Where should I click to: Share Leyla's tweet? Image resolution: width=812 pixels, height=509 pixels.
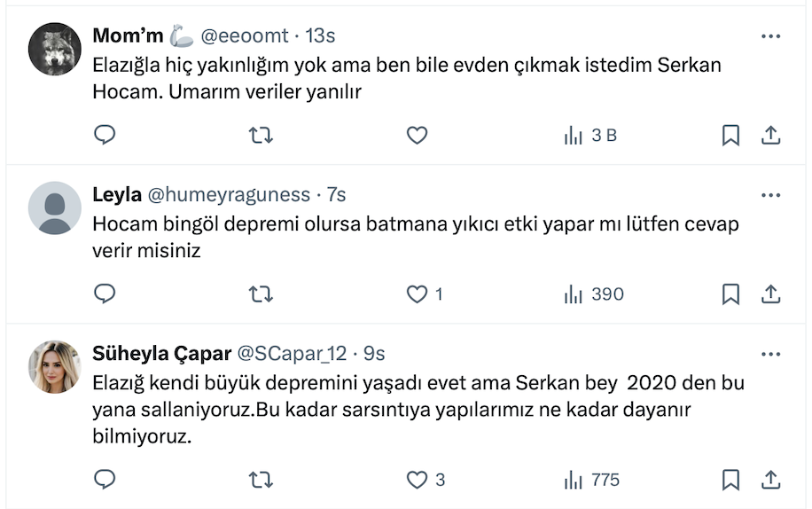[x=771, y=294]
